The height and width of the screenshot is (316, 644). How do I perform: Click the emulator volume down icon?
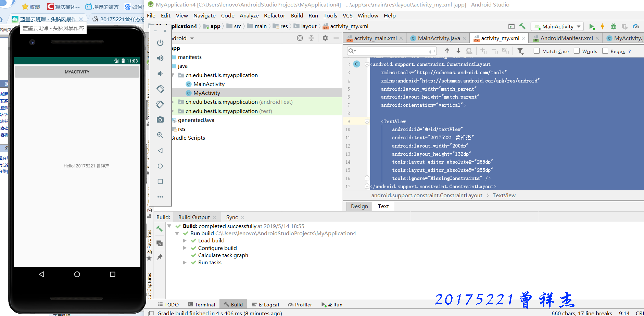tap(160, 74)
